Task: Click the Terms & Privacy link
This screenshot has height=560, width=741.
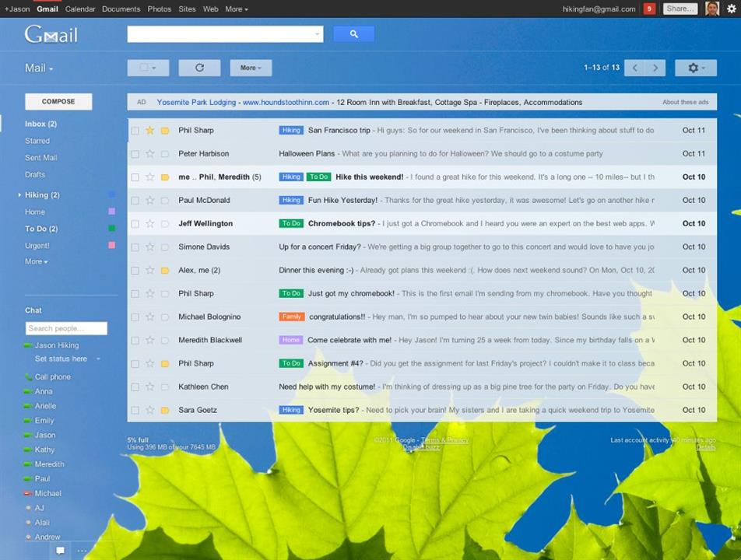Action: 444,440
